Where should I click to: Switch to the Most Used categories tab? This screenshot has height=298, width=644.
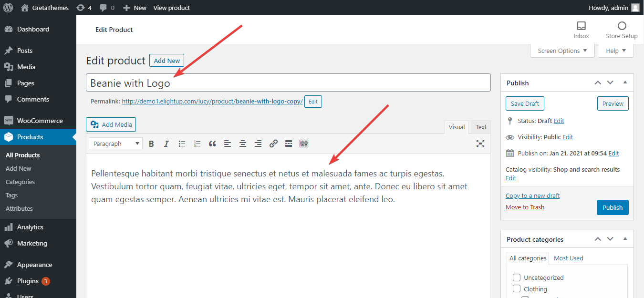(x=568, y=258)
